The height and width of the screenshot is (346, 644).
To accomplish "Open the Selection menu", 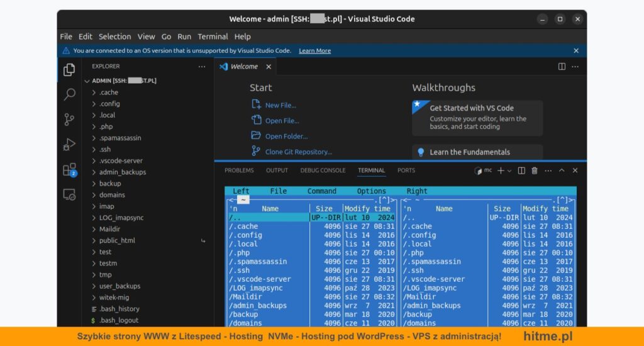I will [x=114, y=36].
